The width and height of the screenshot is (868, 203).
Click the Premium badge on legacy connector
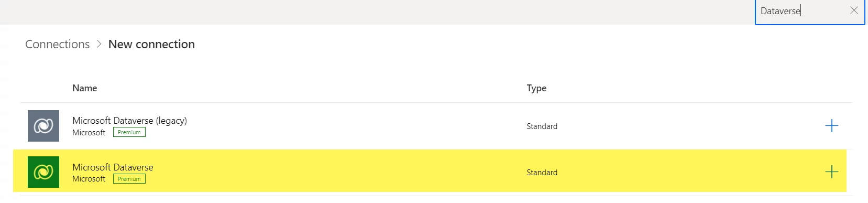click(129, 133)
